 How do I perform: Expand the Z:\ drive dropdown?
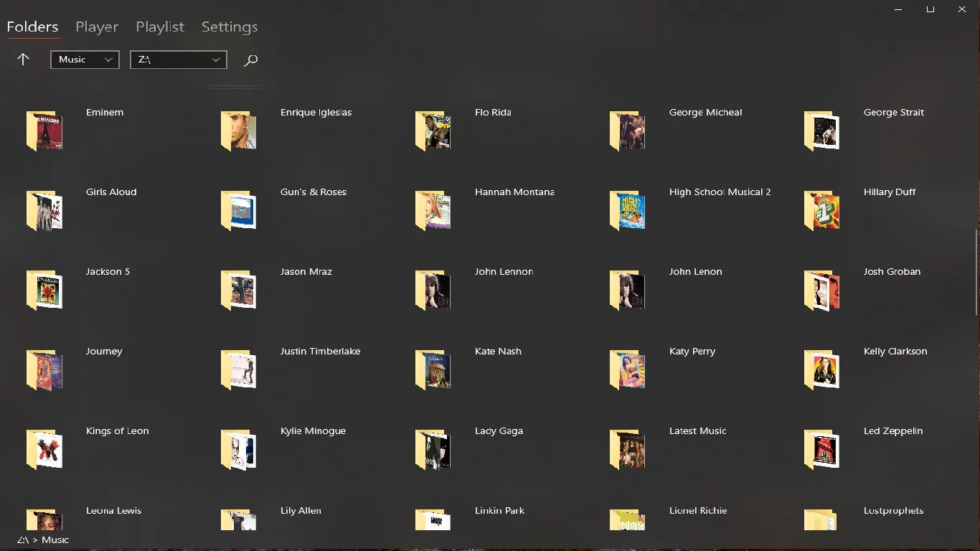tap(178, 60)
